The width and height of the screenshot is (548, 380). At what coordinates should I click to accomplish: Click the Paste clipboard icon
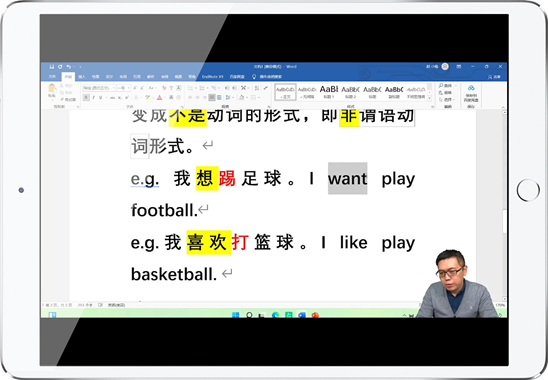[52, 89]
